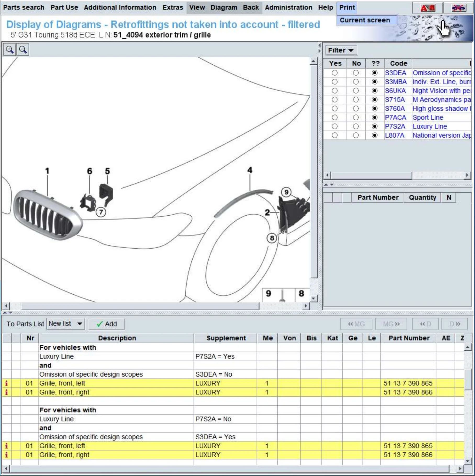
Task: Click the Add button
Action: 106,324
